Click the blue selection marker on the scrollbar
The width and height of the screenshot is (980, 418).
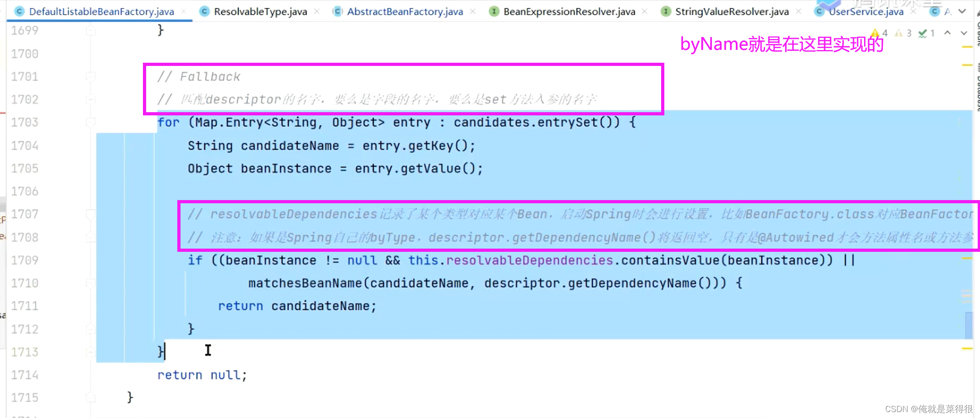(969, 325)
